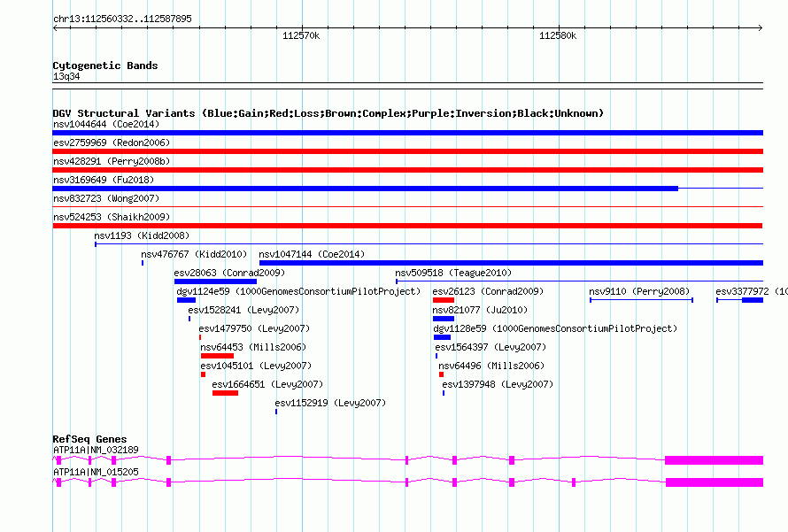
Task: Select the nsv509518 (Teague2010) label
Action: (453, 273)
